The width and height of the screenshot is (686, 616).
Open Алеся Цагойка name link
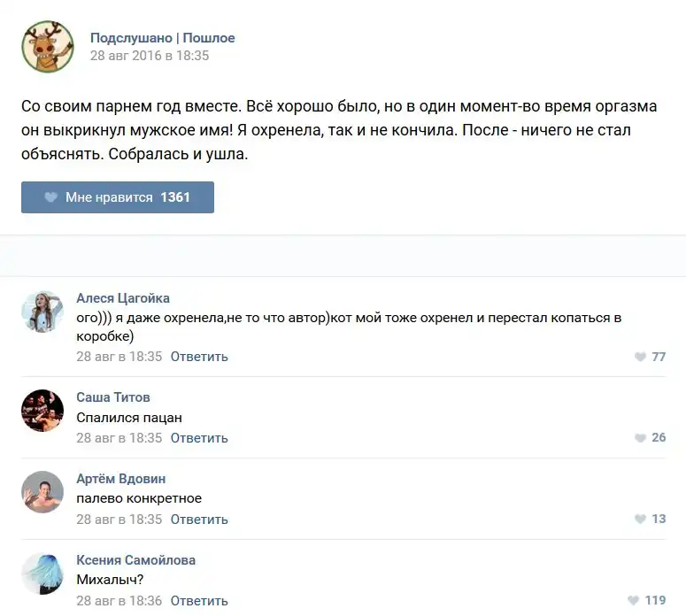click(123, 298)
